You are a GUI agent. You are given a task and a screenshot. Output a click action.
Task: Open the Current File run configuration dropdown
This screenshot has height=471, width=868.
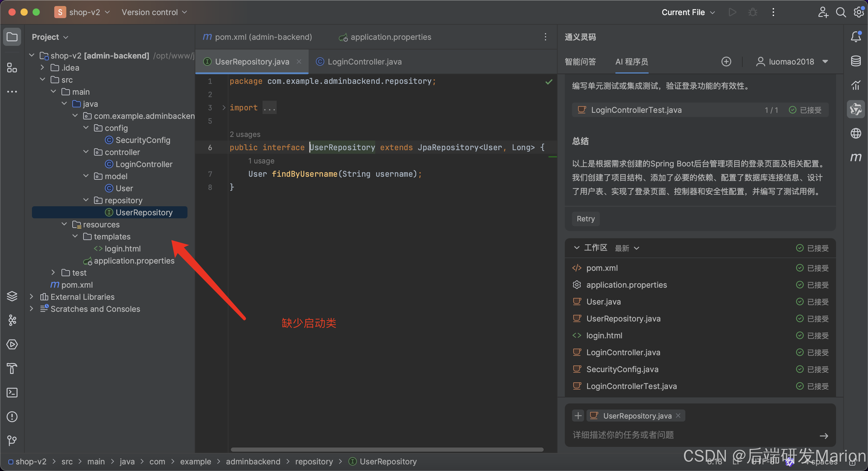(688, 12)
